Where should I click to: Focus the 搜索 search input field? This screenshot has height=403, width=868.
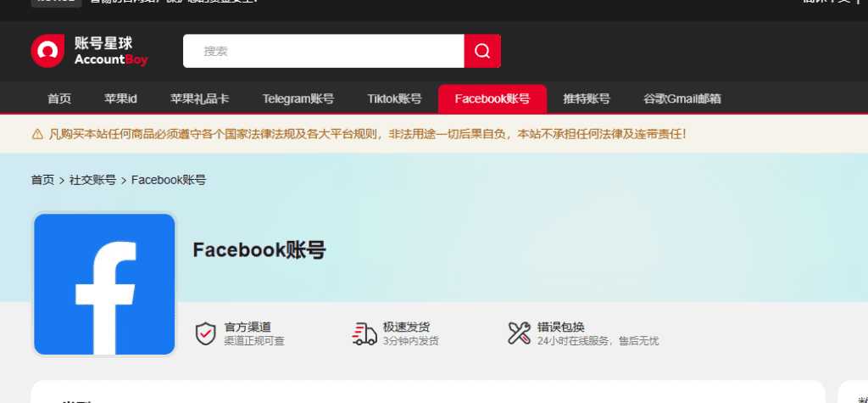(323, 51)
